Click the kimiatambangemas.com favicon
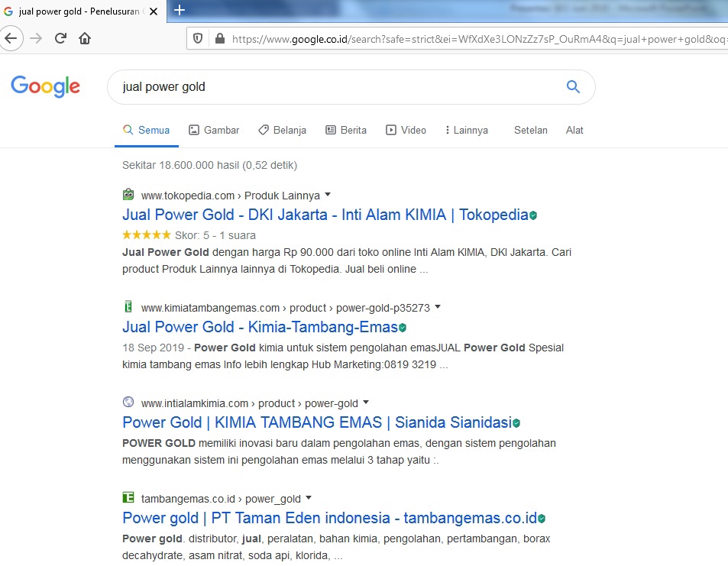The height and width of the screenshot is (566, 728). click(128, 307)
